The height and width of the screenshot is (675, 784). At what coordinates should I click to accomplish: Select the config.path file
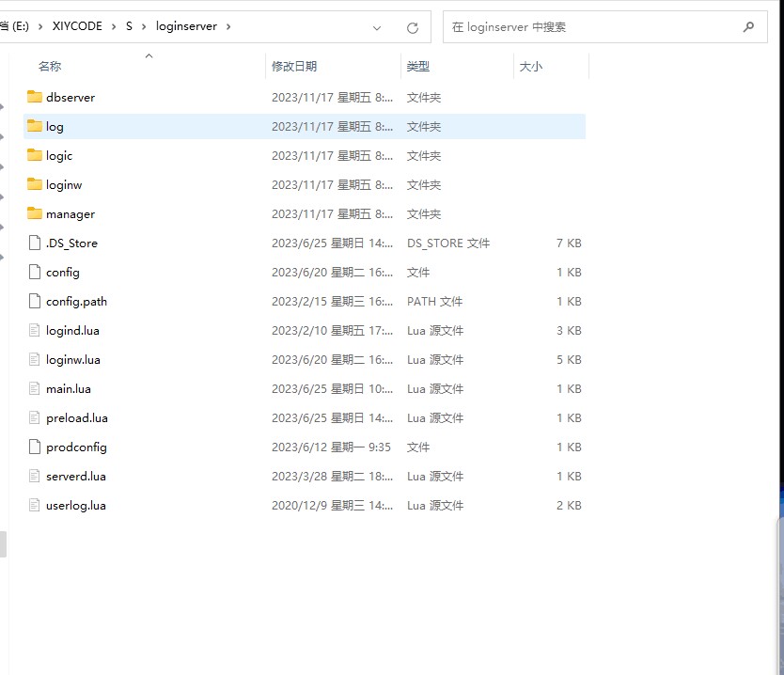point(76,301)
